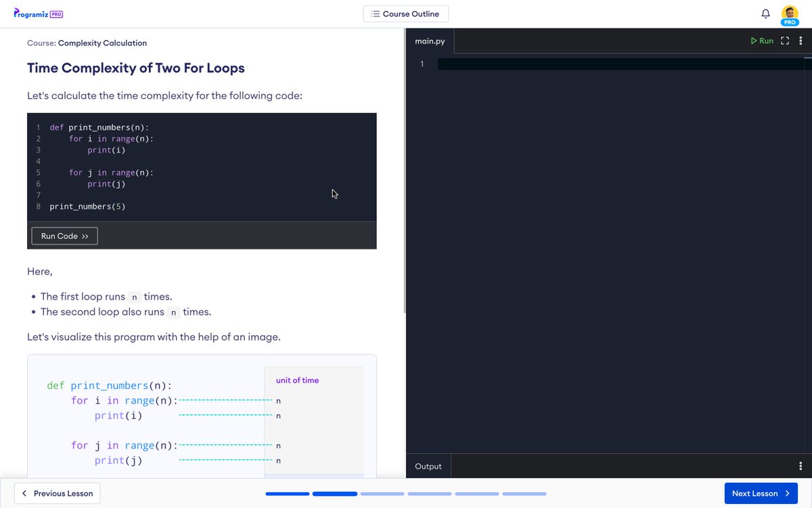Click the Programiz PRO logo

[38, 14]
